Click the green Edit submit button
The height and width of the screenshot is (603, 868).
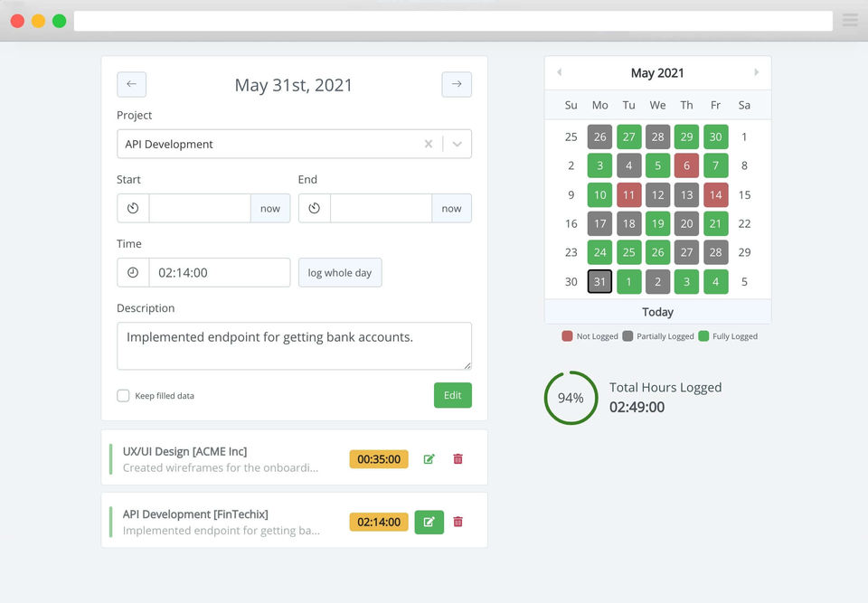click(452, 395)
